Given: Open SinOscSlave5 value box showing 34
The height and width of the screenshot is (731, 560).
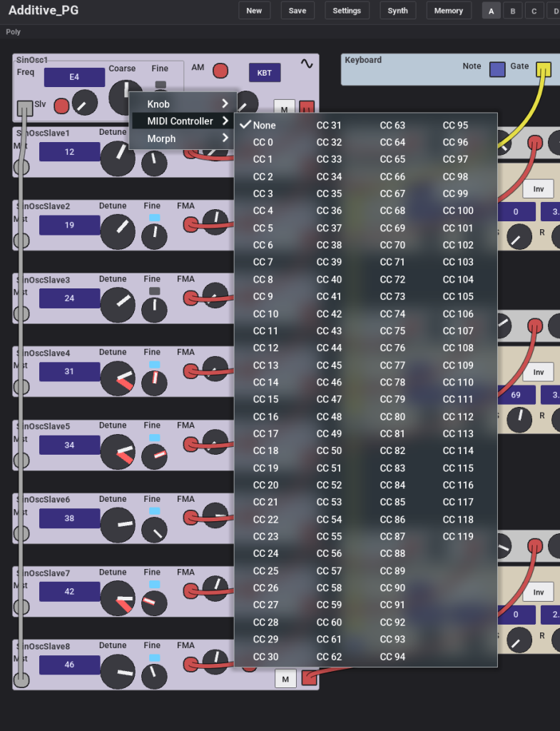Looking at the screenshot, I should (69, 445).
